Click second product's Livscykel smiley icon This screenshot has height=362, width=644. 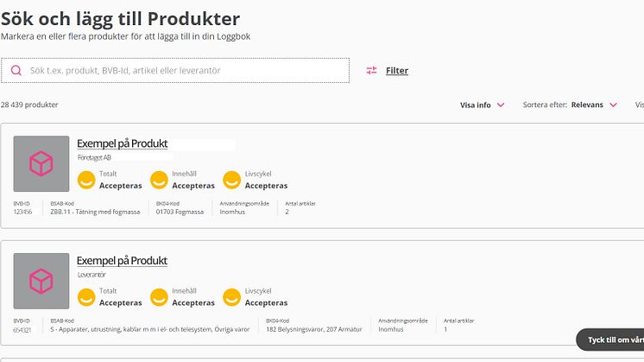231,297
